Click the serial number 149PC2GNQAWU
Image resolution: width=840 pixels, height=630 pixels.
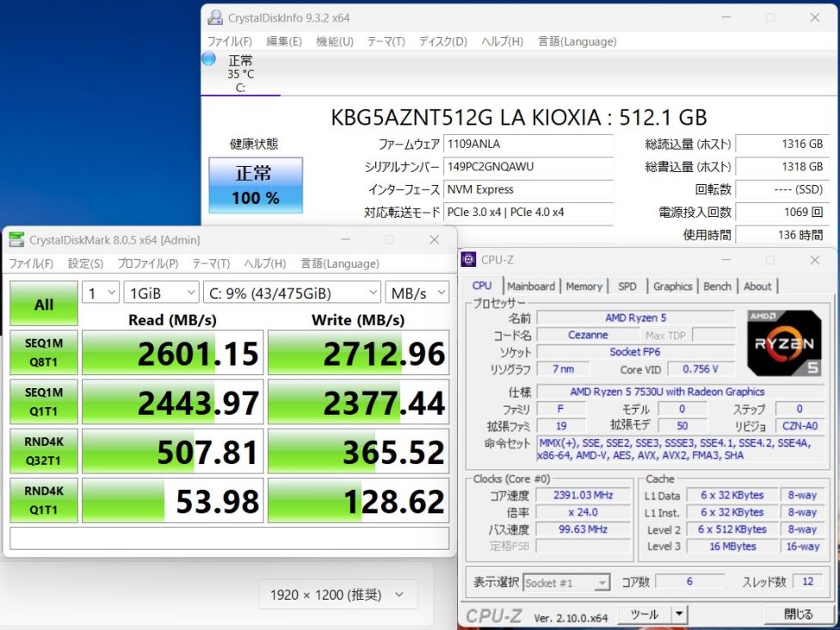pyautogui.click(x=528, y=167)
